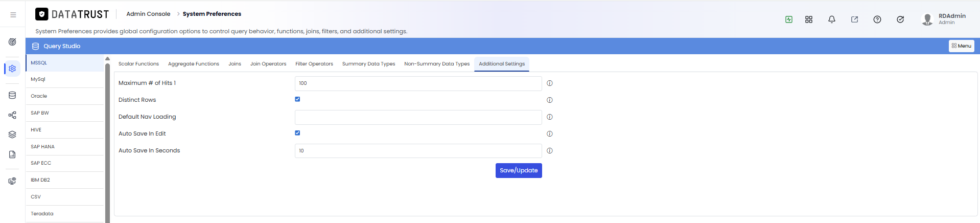Screen dimensions: 980x223
Task: Select the settings gear sidebar icon
Action: 12,69
